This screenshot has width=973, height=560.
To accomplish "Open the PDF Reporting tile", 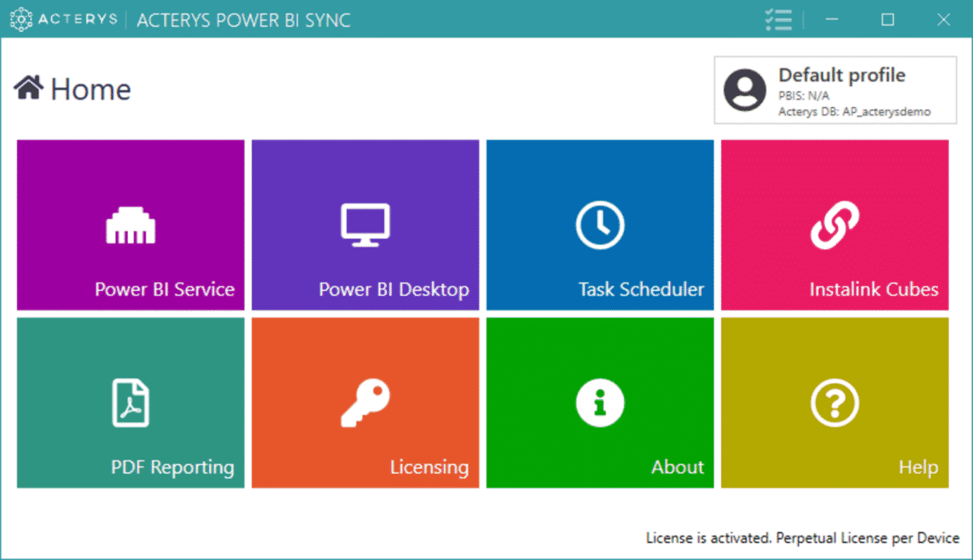I will (131, 403).
